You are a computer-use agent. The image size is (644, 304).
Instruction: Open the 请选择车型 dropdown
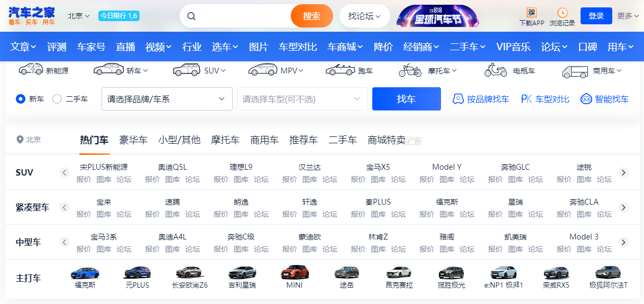(302, 99)
